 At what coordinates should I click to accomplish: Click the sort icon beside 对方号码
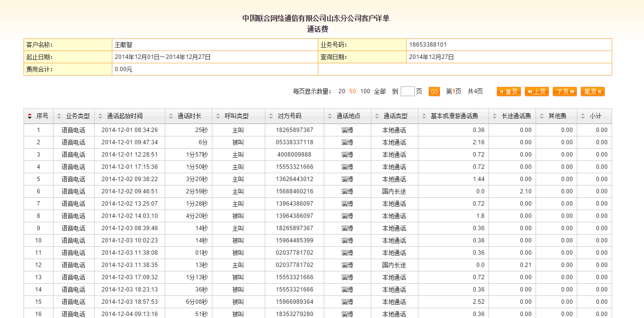click(x=271, y=116)
